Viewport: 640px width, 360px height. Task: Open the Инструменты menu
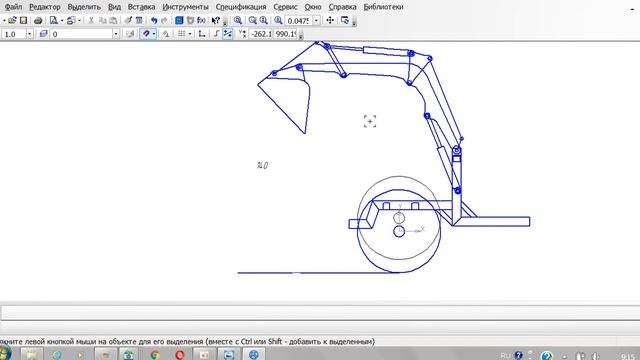click(x=185, y=7)
